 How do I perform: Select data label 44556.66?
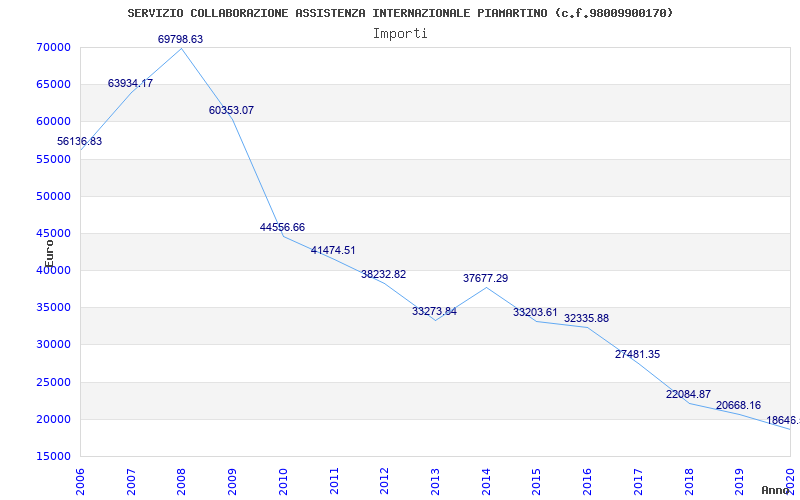[282, 227]
